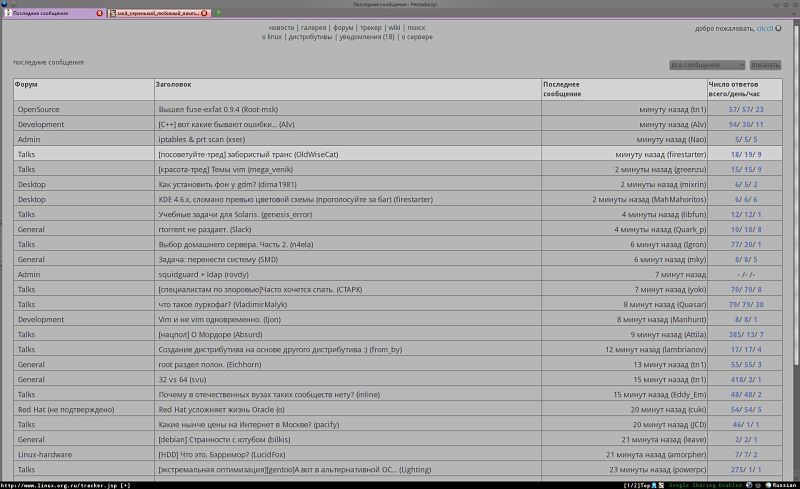Open the cilcil profile link
Image resolution: width=800 pixels, height=489 pixels.
click(x=765, y=29)
